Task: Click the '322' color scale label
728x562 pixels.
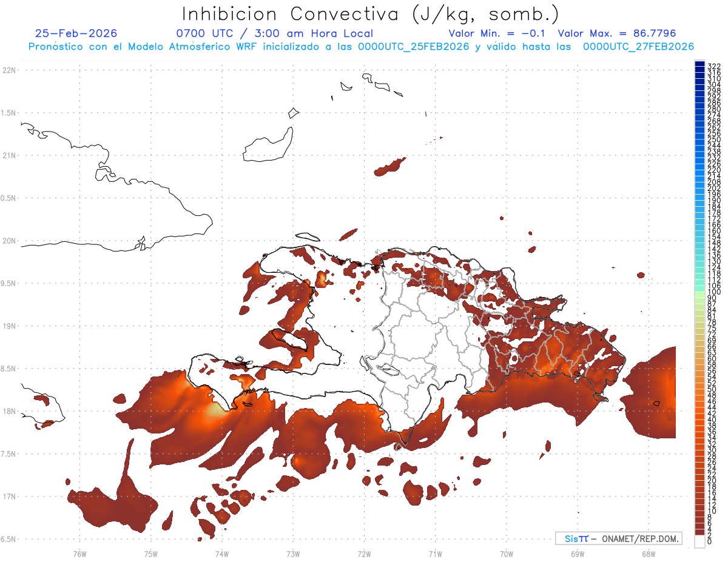Action: point(714,66)
